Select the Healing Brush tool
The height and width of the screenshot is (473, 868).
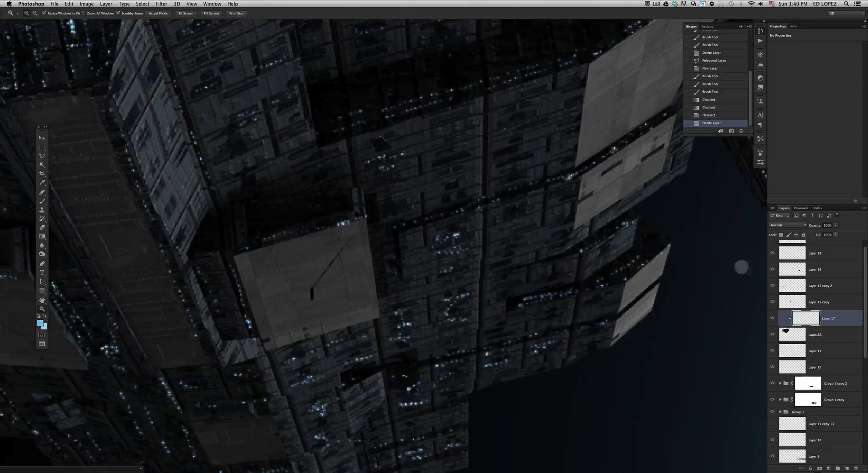pyautogui.click(x=42, y=192)
